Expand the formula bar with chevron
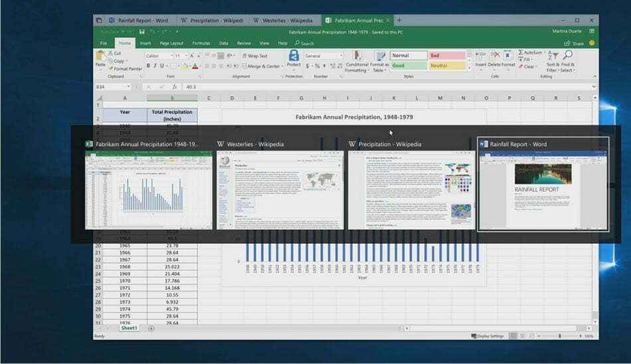This screenshot has height=364, width=631. pos(594,86)
